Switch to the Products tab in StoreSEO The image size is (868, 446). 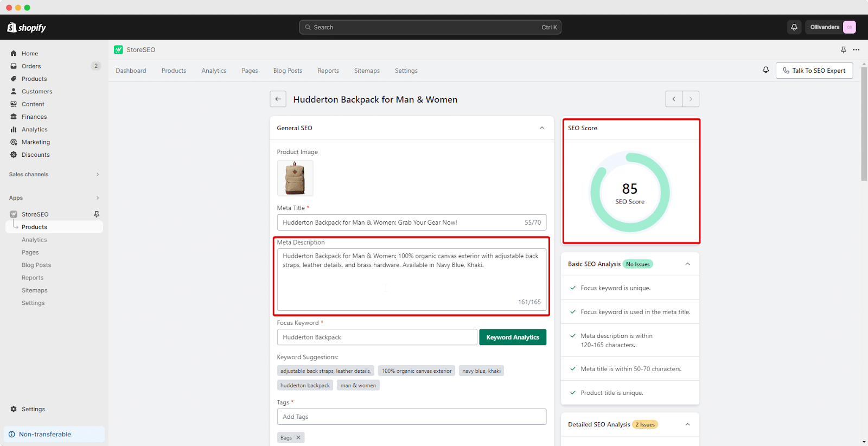(174, 71)
